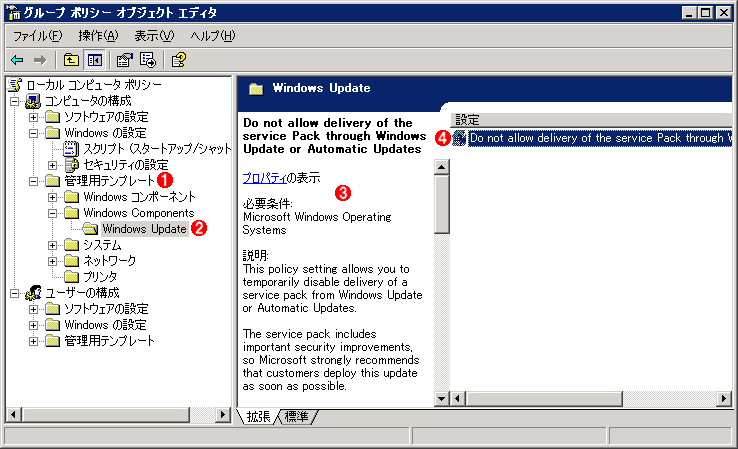The width and height of the screenshot is (738, 449).
Task: Click settings list scroll right arrow
Action: tap(724, 399)
